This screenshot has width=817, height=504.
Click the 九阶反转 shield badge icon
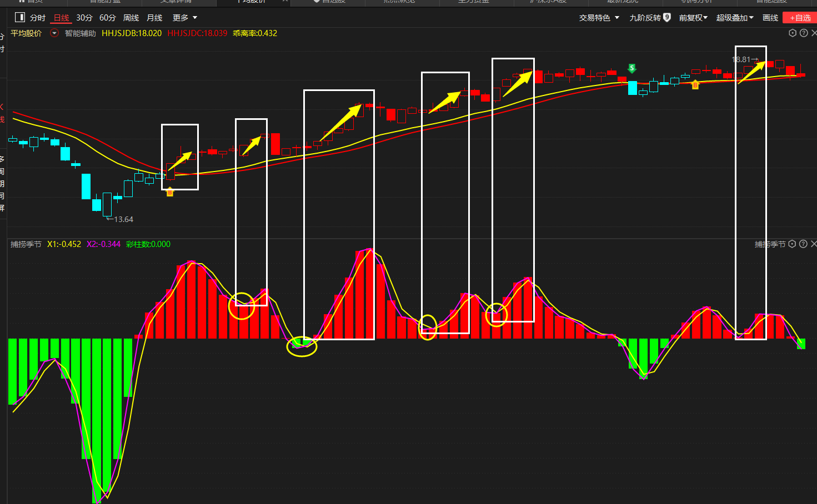667,18
